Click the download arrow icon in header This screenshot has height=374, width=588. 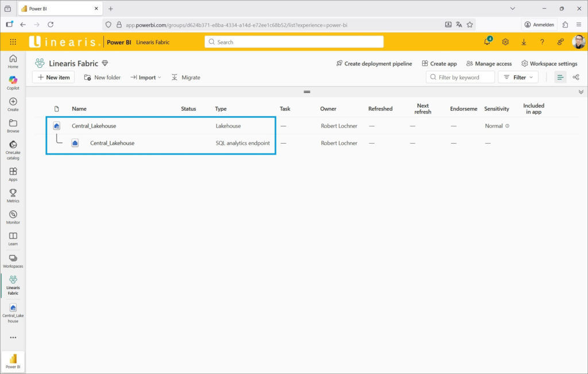tap(524, 42)
